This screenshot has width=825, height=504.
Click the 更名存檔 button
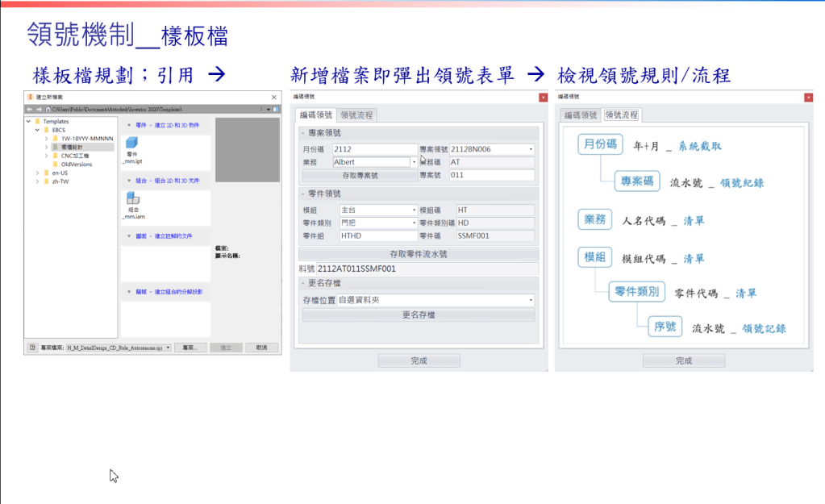click(x=418, y=314)
